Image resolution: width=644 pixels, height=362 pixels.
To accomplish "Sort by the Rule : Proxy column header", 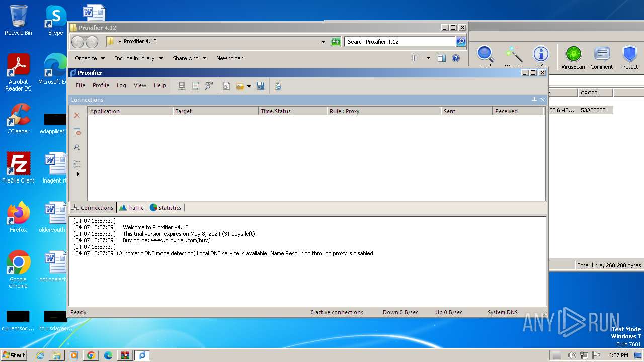I will (384, 111).
